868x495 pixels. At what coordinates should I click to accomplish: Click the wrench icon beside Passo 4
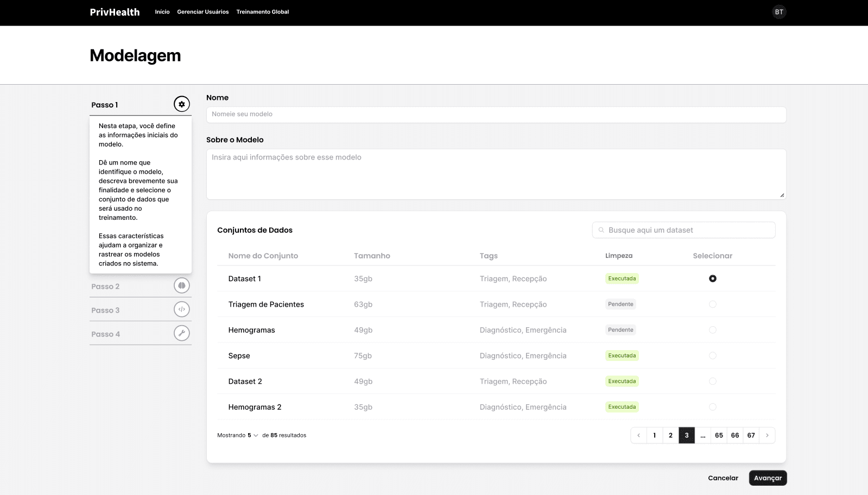(182, 333)
